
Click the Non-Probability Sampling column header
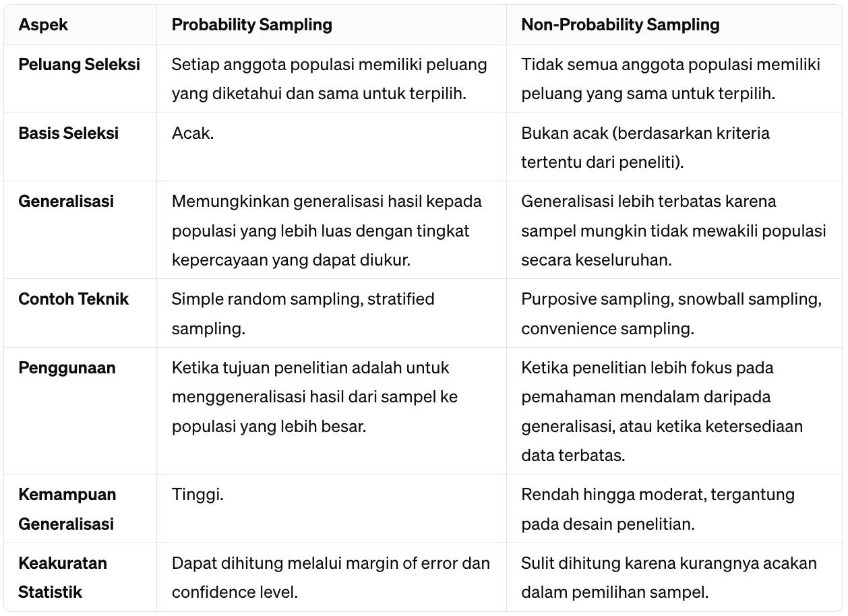(620, 25)
